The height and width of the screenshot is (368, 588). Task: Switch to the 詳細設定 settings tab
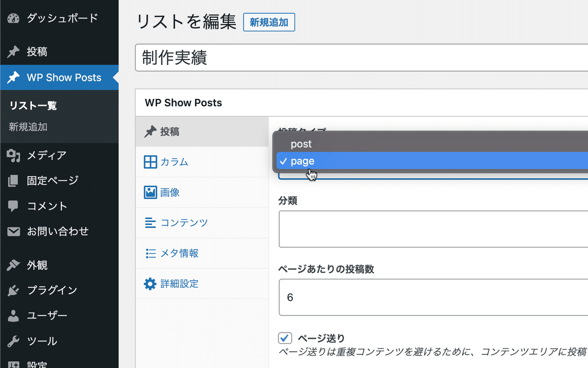tap(202, 284)
